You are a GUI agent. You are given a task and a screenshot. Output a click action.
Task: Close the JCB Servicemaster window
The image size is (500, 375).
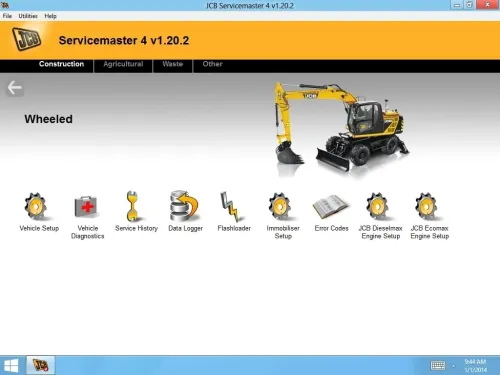pos(487,5)
